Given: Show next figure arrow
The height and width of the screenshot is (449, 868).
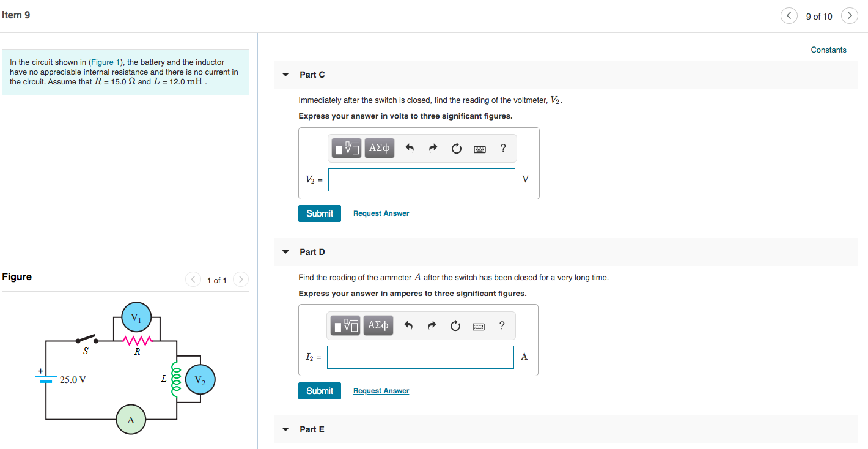Looking at the screenshot, I should coord(241,280).
